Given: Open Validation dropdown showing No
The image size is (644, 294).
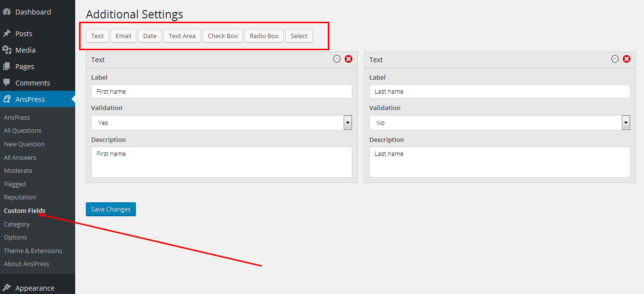Looking at the screenshot, I should [x=500, y=123].
